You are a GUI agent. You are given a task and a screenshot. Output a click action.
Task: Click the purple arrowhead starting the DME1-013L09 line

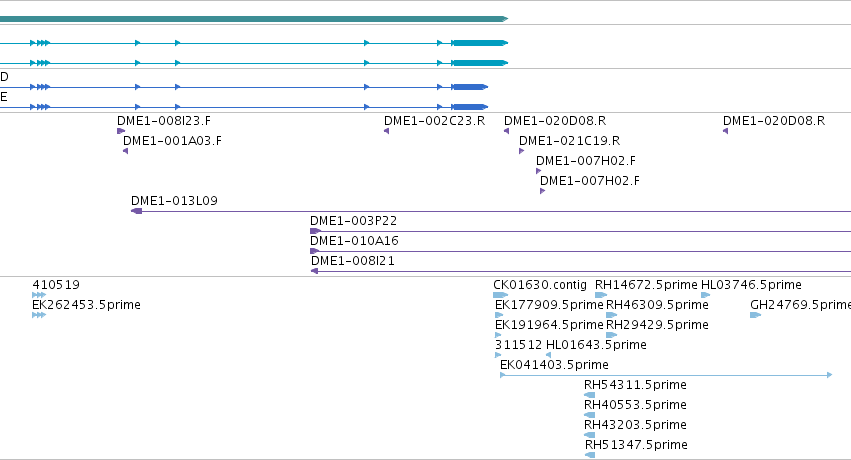(137, 211)
